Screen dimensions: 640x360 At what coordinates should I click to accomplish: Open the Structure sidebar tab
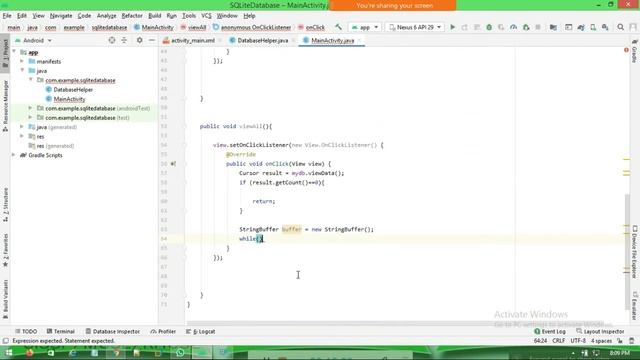click(x=5, y=204)
